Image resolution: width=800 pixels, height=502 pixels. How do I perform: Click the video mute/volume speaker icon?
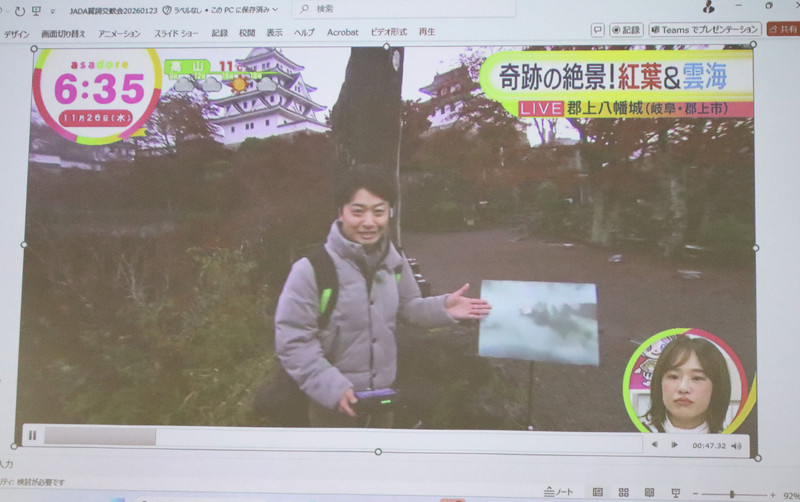pyautogui.click(x=737, y=445)
